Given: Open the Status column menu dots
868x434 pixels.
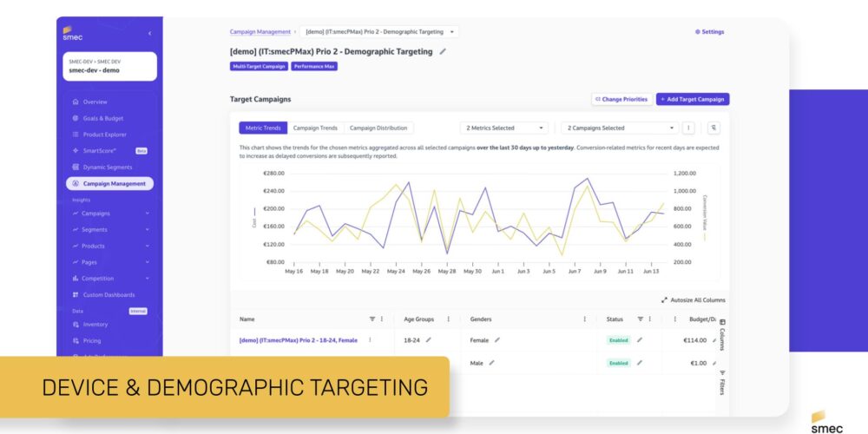Looking at the screenshot, I should 649,319.
